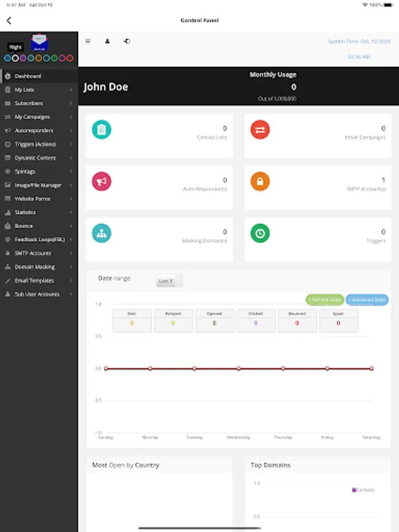The width and height of the screenshot is (399, 532).
Task: Select the white theme color circle
Action: click(15, 59)
